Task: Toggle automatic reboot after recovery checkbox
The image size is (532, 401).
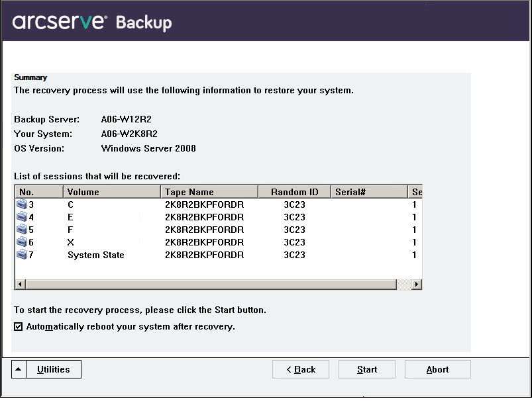Action: [19, 327]
